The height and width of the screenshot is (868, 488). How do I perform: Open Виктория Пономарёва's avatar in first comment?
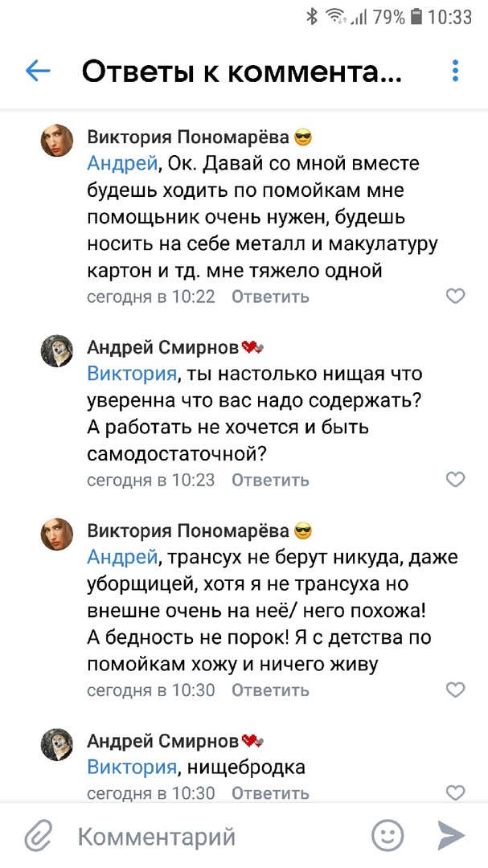pyautogui.click(x=57, y=142)
